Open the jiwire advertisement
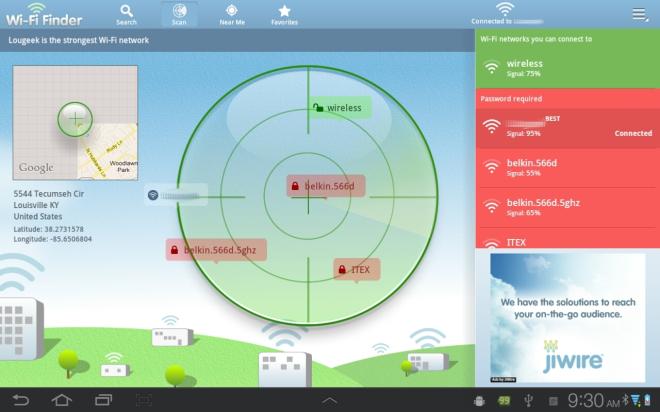The height and width of the screenshot is (412, 660). [x=567, y=318]
